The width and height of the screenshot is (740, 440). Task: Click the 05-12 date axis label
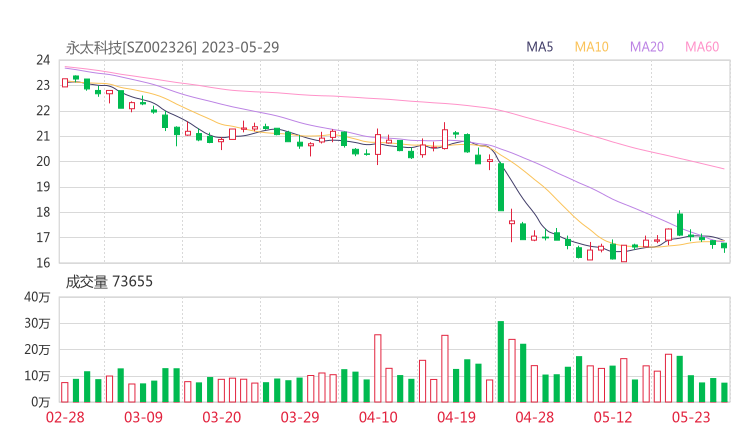(613, 417)
